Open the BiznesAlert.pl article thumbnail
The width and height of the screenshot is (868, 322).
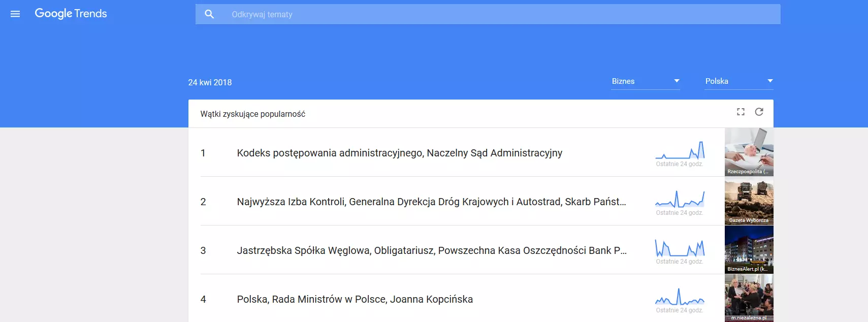(749, 249)
